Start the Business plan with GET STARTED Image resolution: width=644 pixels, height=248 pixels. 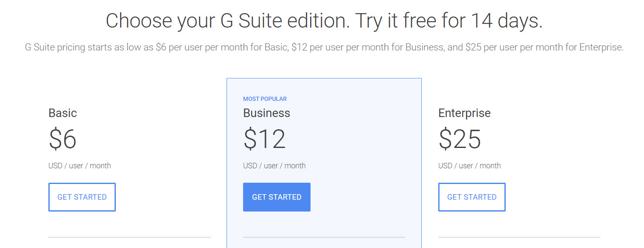pyautogui.click(x=277, y=197)
